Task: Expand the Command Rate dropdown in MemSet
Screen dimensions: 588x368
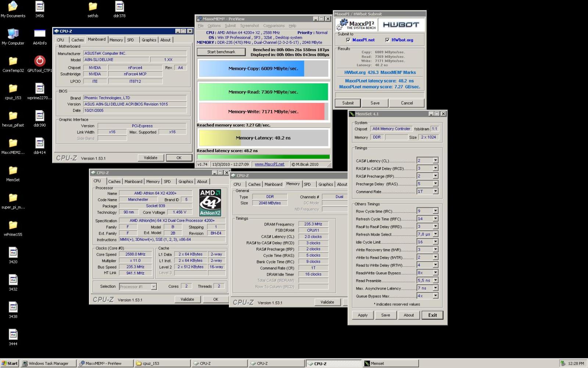Action: coord(435,191)
